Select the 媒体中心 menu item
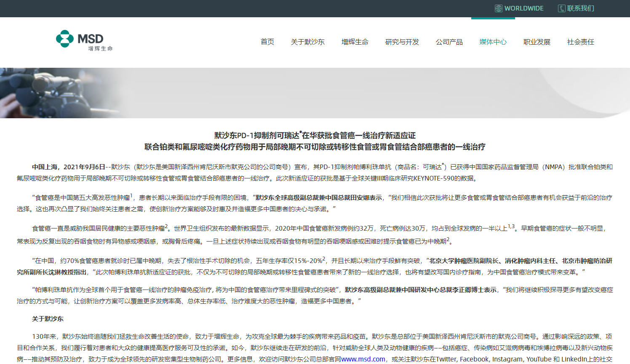The image size is (630, 364). pyautogui.click(x=493, y=42)
